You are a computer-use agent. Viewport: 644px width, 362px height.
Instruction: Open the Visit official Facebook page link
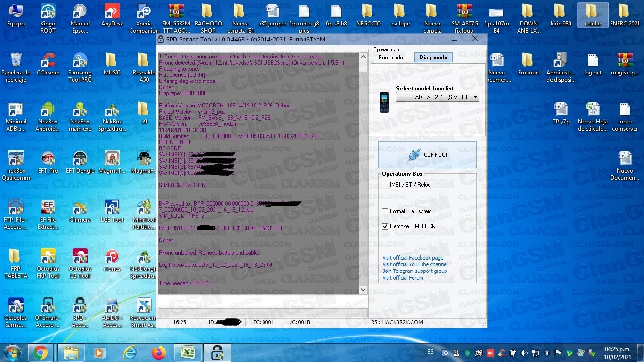tap(413, 258)
